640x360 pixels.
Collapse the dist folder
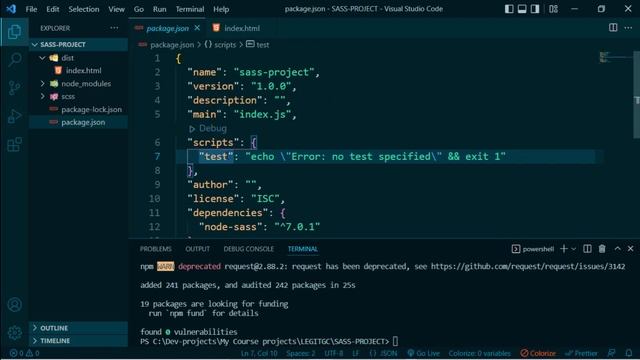78,58
